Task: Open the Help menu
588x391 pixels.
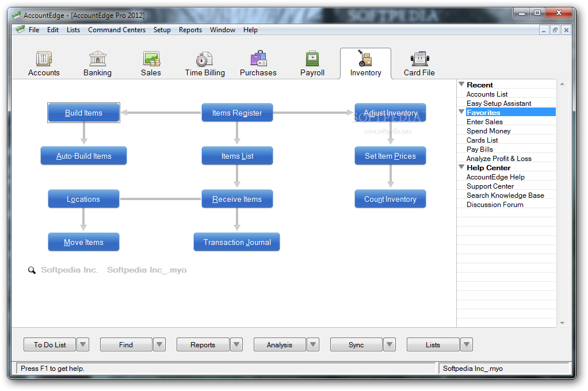Action: [250, 30]
